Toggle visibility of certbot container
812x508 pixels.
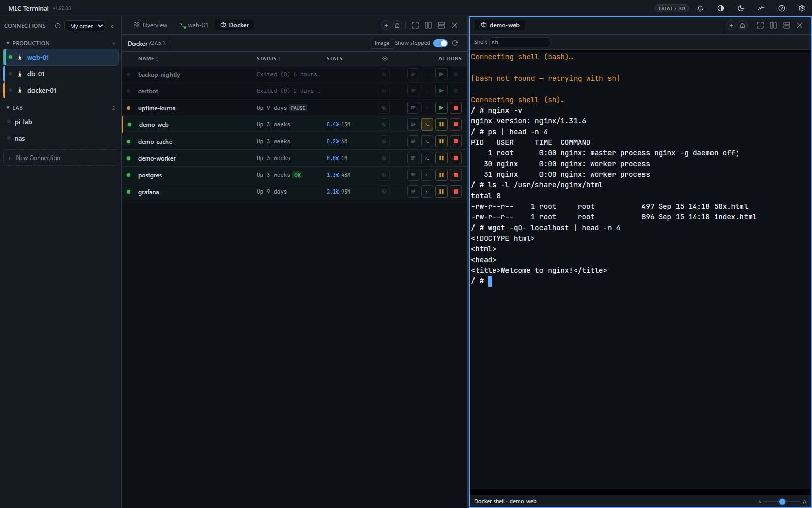(x=384, y=91)
